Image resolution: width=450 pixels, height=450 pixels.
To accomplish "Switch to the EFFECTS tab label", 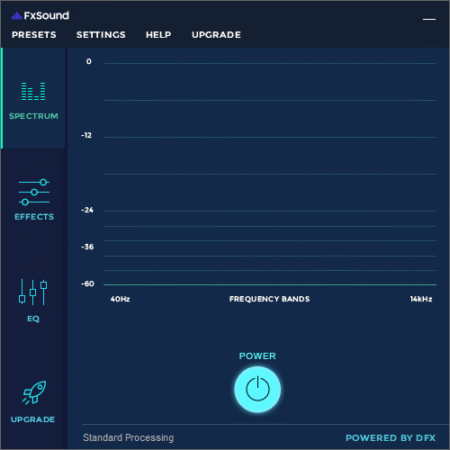I will [x=34, y=217].
